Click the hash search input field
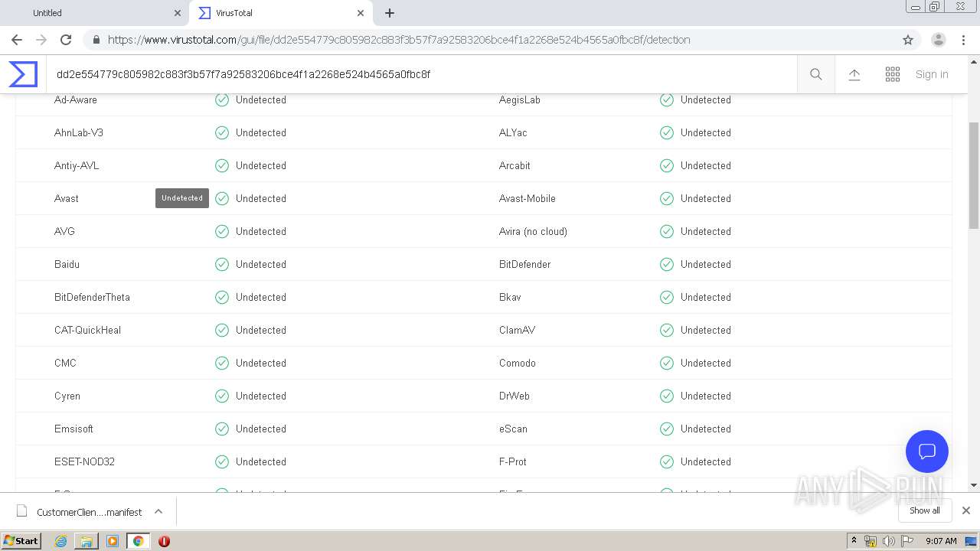The height and width of the screenshot is (551, 980). pyautogui.click(x=421, y=74)
